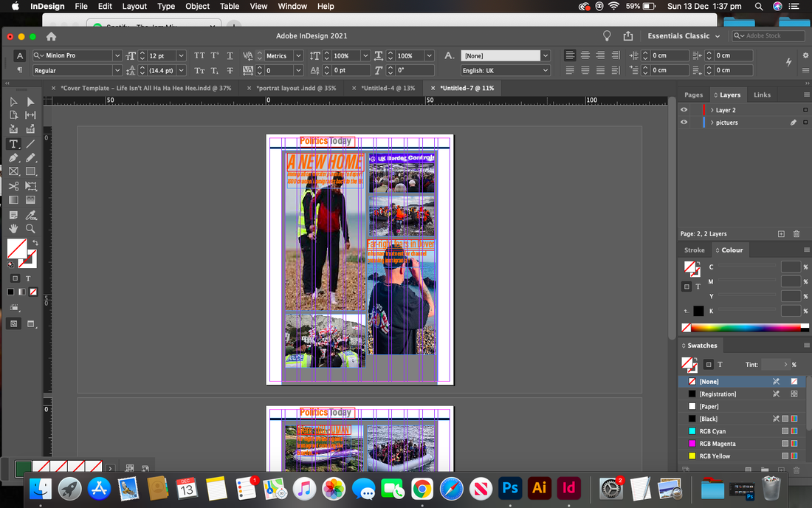The image size is (812, 508).
Task: Open InDesign home screen icon
Action: pos(51,36)
